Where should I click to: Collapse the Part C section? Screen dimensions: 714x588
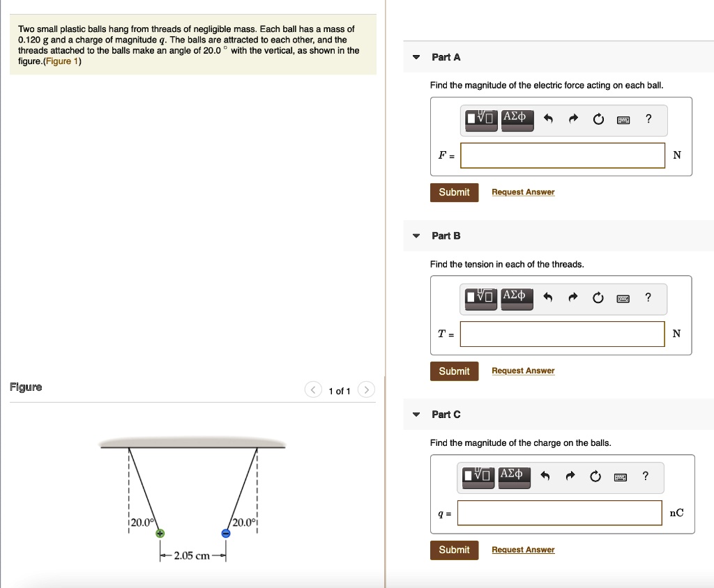pos(416,415)
